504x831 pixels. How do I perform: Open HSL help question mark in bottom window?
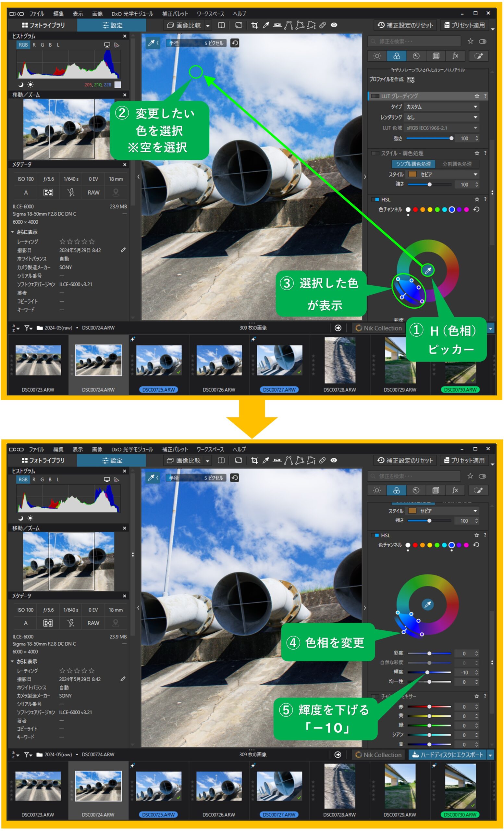(x=485, y=535)
